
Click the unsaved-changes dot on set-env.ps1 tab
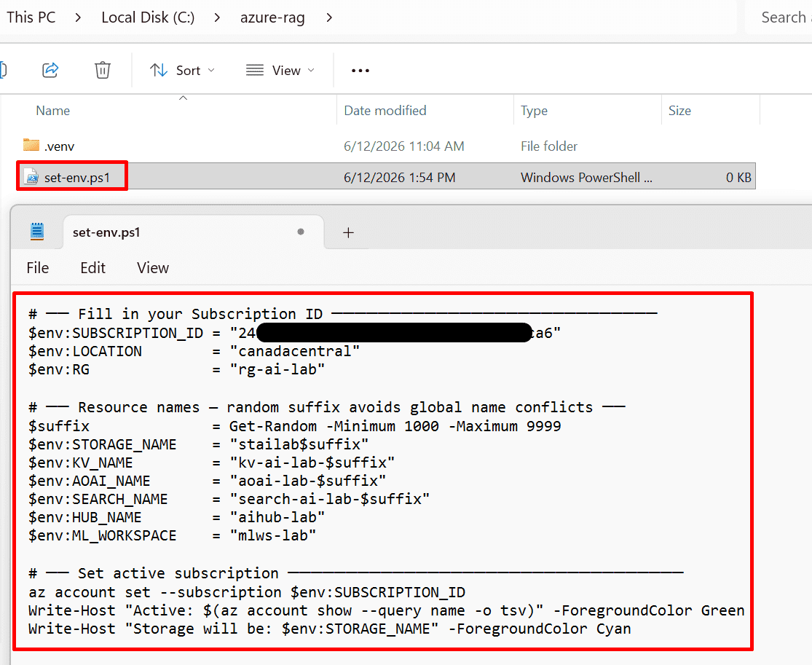pyautogui.click(x=300, y=232)
